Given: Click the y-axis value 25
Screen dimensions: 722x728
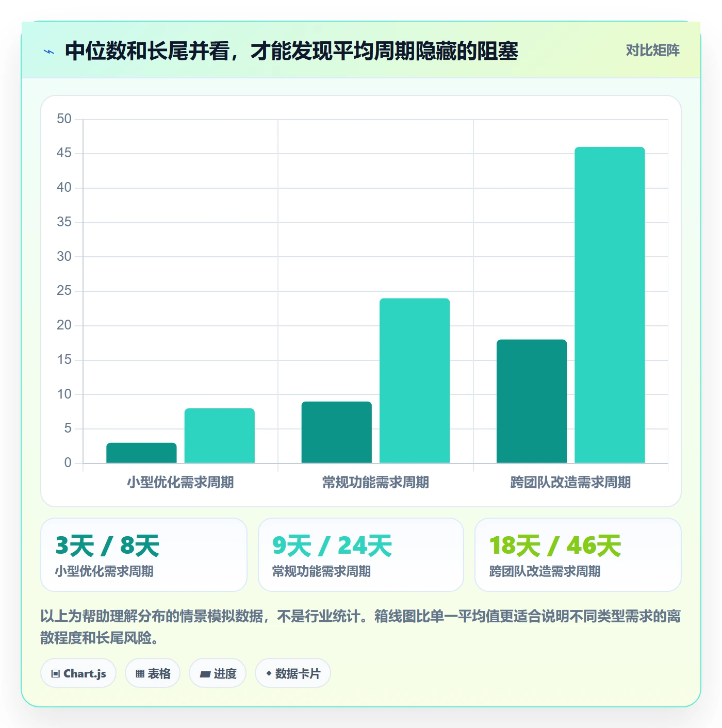Looking at the screenshot, I should point(64,291).
